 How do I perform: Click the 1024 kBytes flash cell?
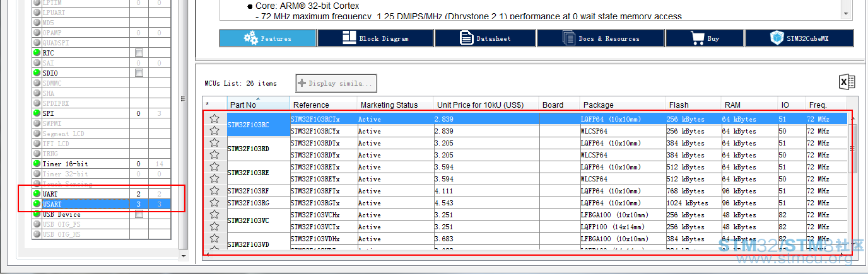693,203
